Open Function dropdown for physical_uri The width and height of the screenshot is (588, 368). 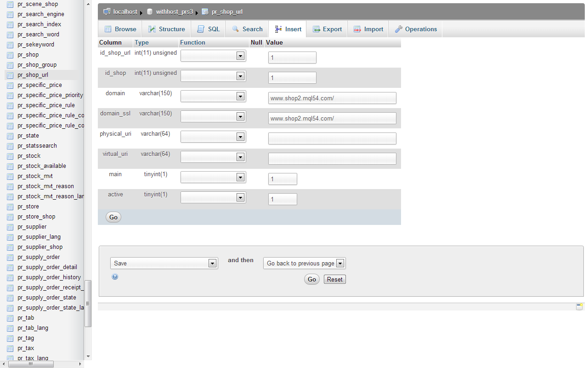[213, 137]
